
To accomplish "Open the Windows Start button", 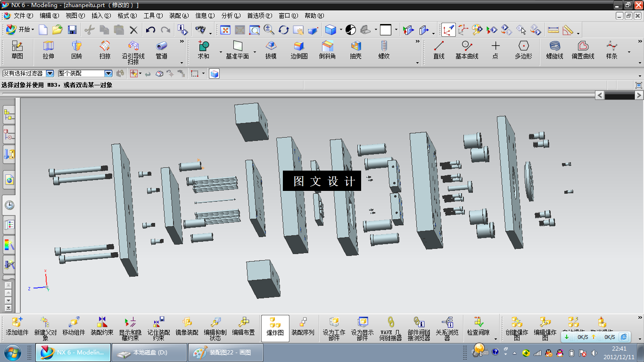I will click(x=12, y=353).
